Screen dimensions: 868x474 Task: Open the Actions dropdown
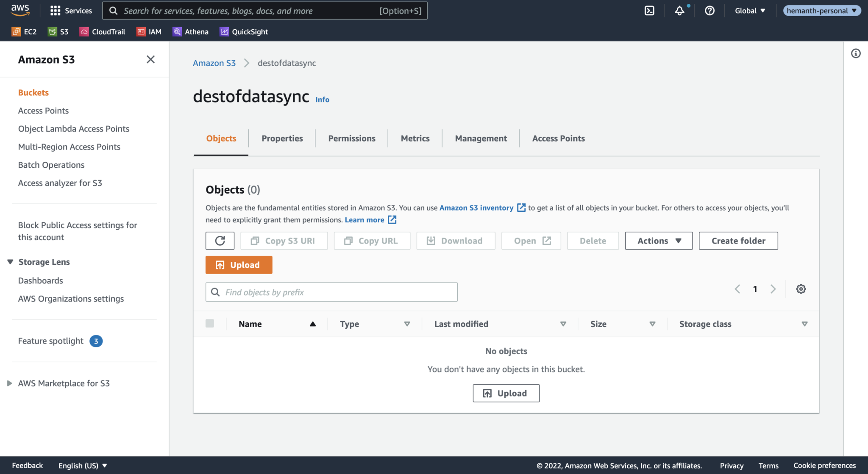pyautogui.click(x=658, y=241)
